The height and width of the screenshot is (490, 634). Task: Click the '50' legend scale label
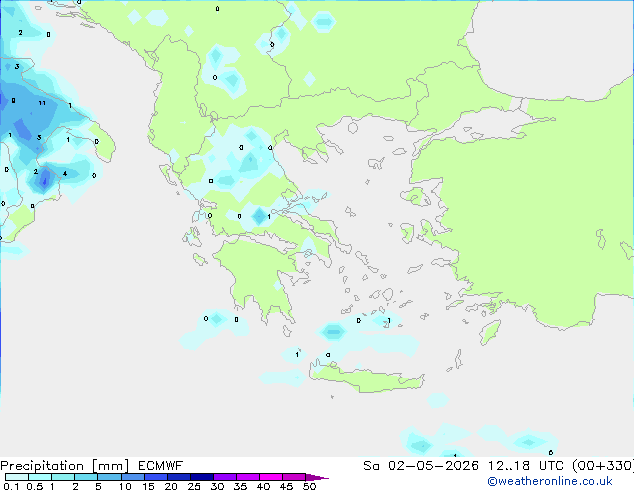309,486
